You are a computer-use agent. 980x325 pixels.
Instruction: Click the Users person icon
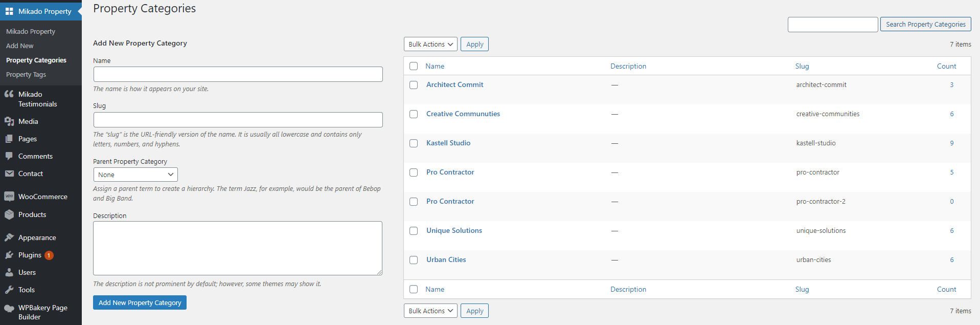pyautogui.click(x=9, y=272)
